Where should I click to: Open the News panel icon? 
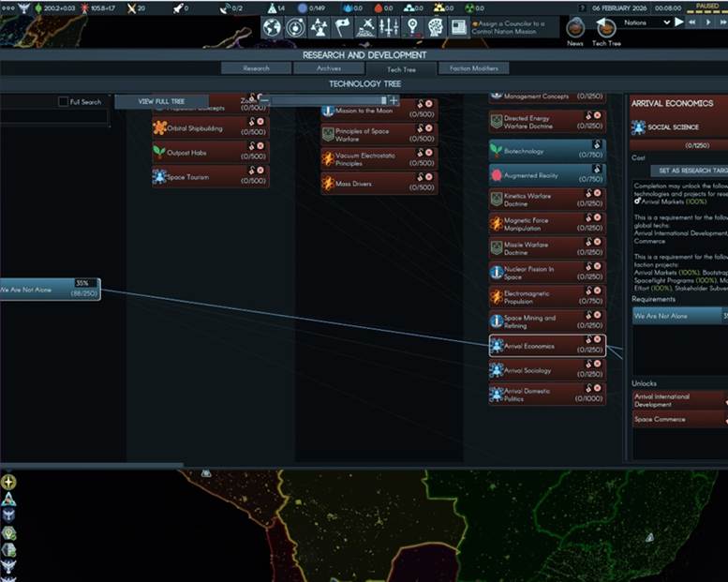575,28
